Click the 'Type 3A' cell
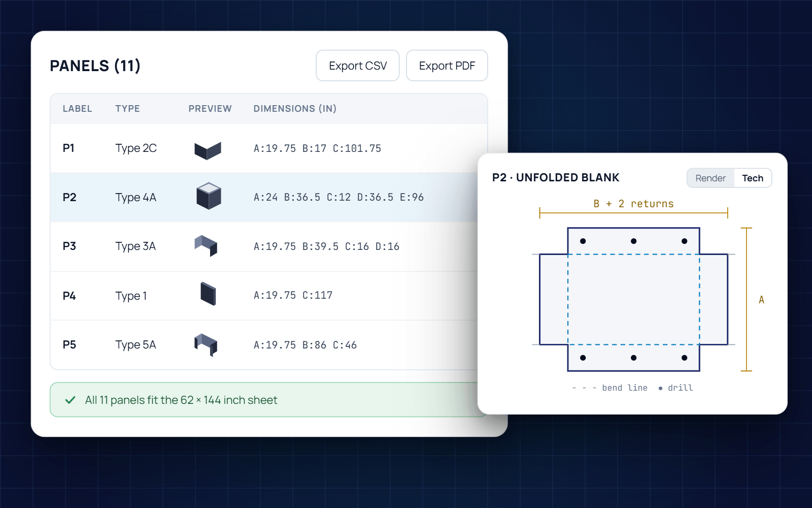 136,246
